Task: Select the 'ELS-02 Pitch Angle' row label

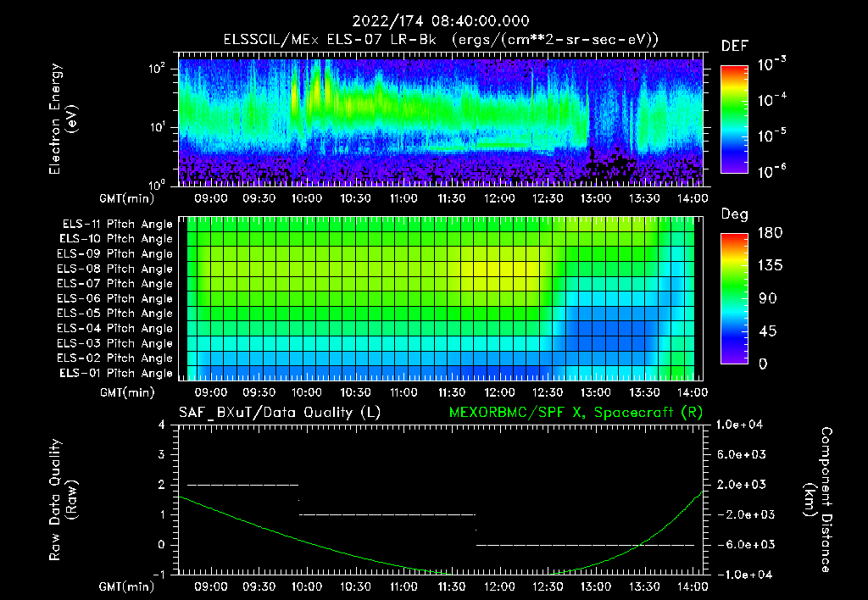Action: (115, 358)
